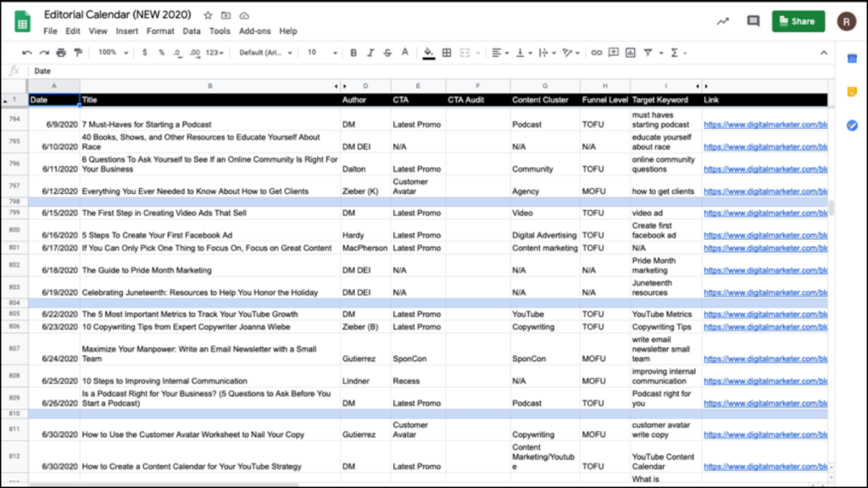The image size is (868, 488).
Task: Open the Text wrapping dropdown
Action: pos(547,53)
